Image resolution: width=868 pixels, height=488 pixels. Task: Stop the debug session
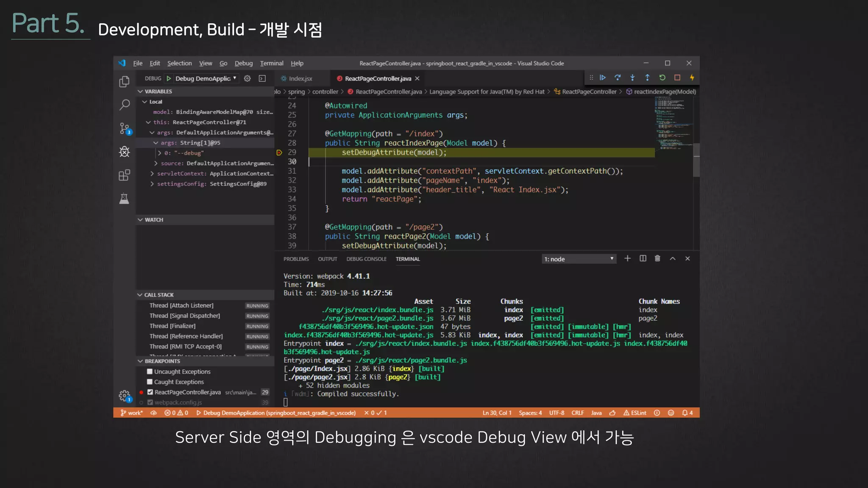[677, 78]
